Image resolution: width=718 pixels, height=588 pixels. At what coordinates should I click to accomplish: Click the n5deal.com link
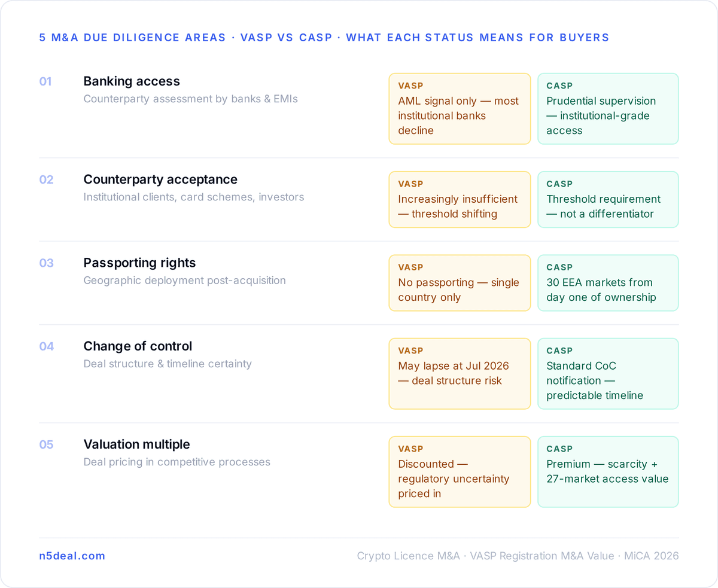point(72,556)
